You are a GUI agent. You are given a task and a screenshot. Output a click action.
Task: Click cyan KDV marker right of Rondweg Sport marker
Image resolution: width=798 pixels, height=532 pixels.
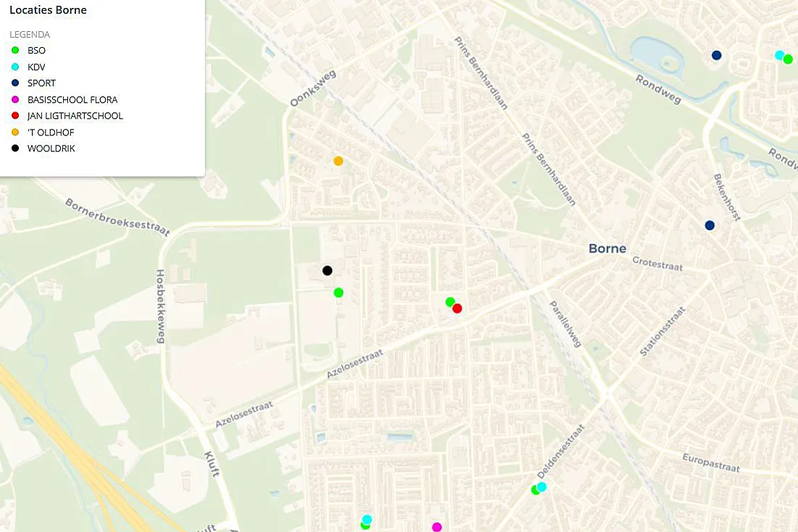tap(779, 55)
